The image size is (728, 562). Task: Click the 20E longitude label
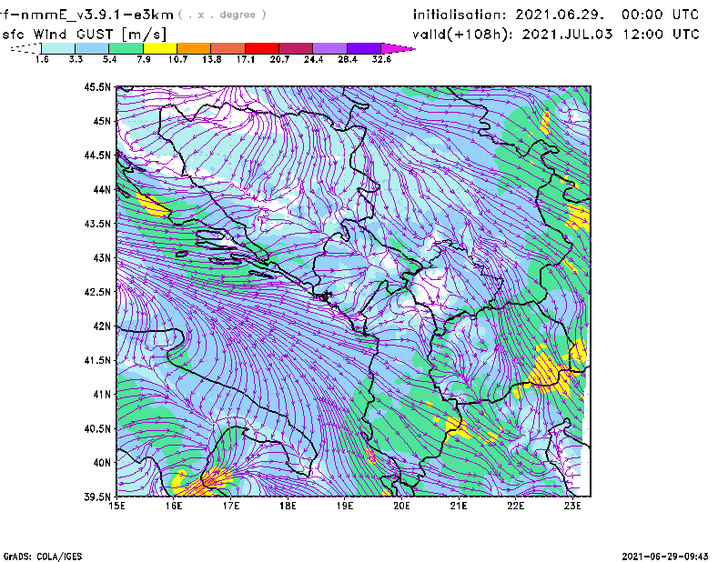401,506
